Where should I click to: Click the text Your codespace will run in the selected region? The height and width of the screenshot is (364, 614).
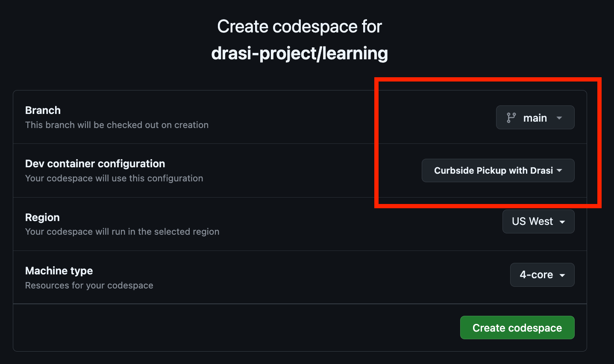[122, 232]
